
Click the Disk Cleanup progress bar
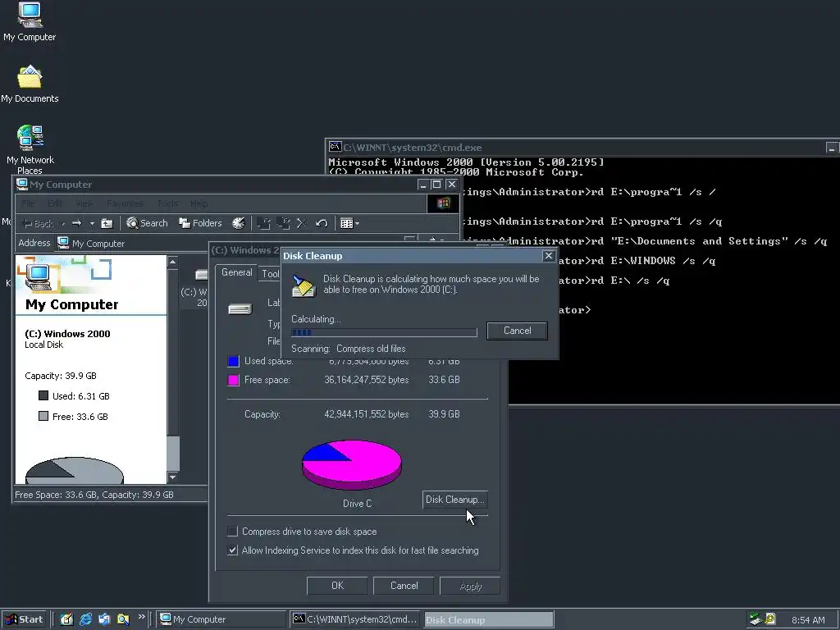click(x=384, y=333)
